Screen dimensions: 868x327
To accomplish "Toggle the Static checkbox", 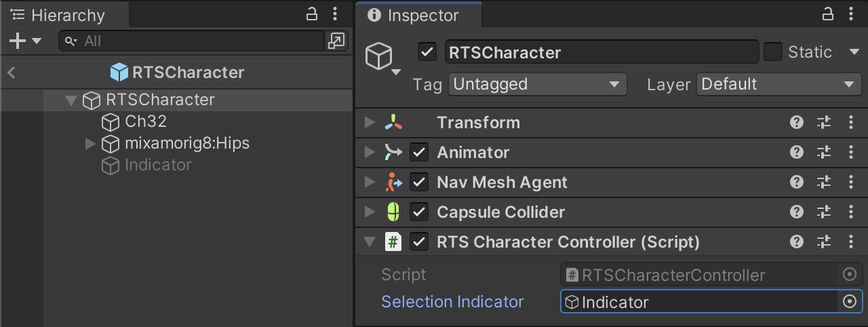I will coord(773,52).
